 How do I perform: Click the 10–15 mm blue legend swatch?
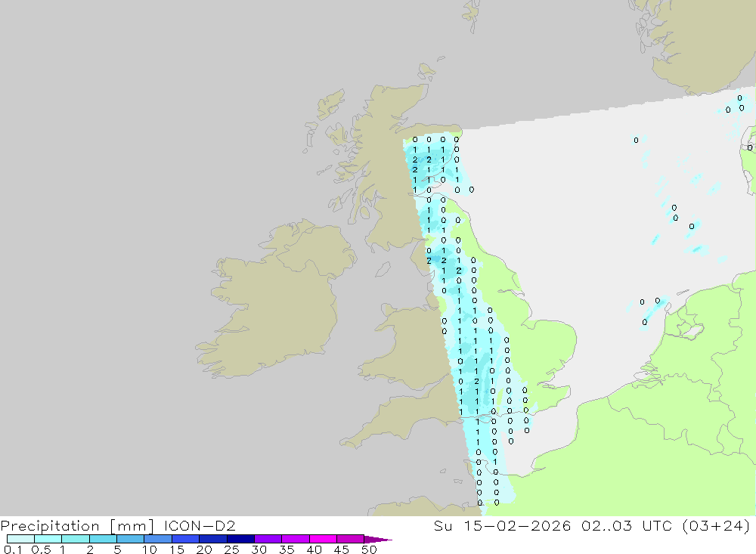[x=158, y=539]
